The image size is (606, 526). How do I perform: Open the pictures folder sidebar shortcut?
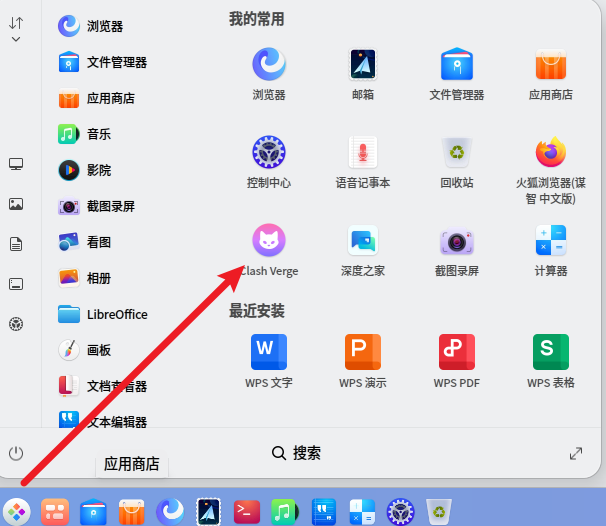tap(16, 204)
